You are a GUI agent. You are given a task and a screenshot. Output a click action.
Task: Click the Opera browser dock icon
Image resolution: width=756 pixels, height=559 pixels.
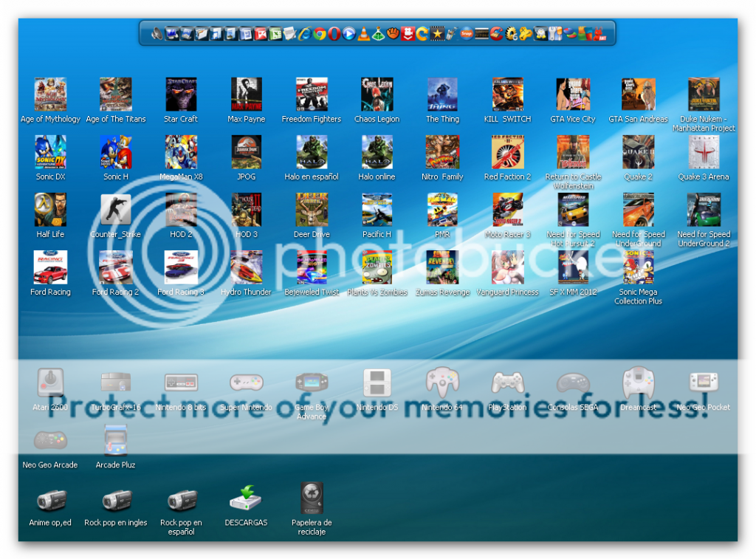click(334, 33)
